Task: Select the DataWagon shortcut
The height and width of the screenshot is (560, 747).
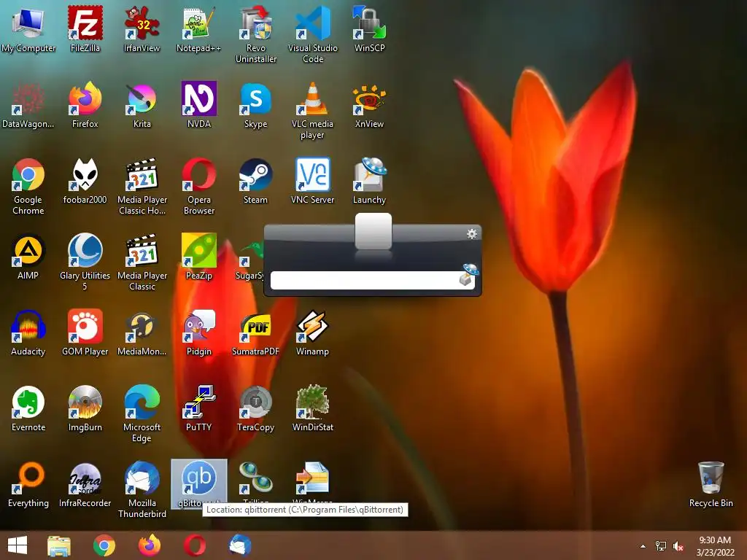Action: (x=28, y=105)
